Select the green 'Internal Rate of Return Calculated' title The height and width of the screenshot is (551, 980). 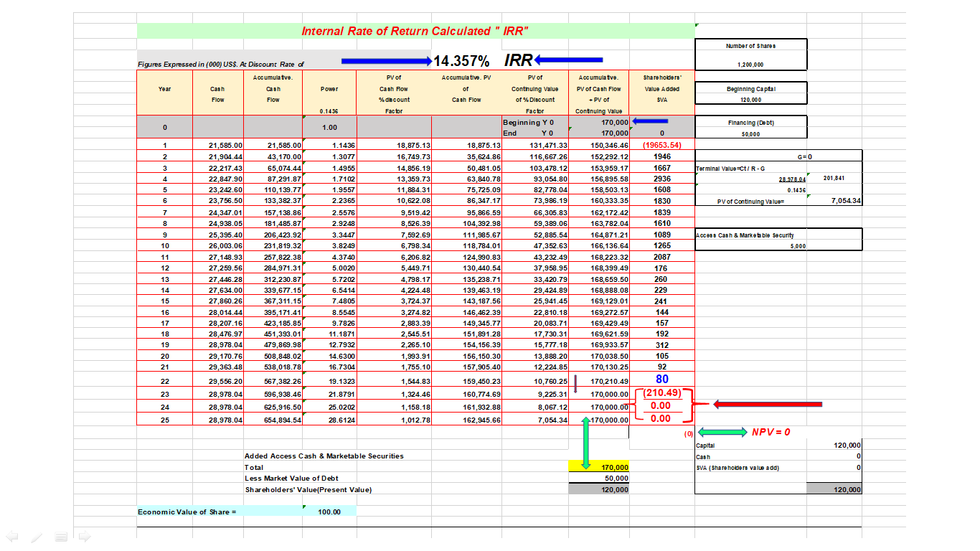[415, 31]
